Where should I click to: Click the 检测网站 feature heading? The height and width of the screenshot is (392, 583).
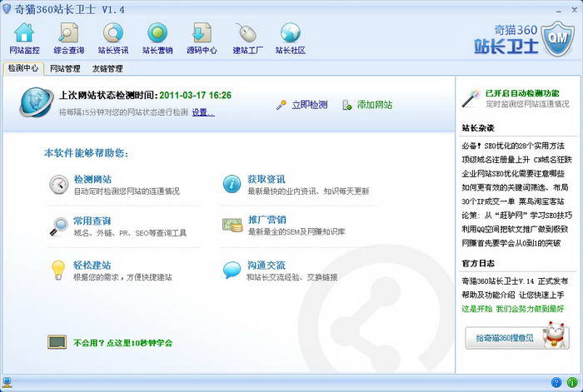pos(92,179)
